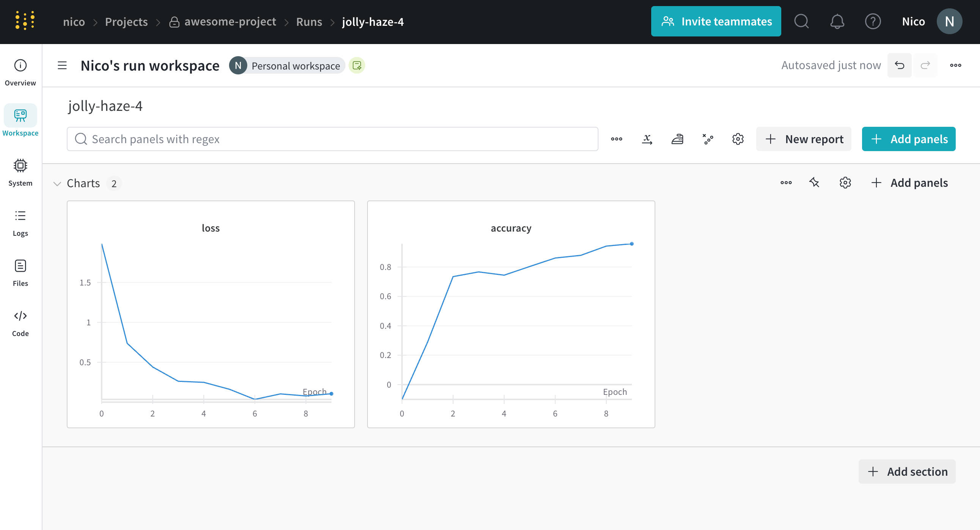Image resolution: width=980 pixels, height=530 pixels.
Task: Open the Charts section overflow menu
Action: coord(786,183)
